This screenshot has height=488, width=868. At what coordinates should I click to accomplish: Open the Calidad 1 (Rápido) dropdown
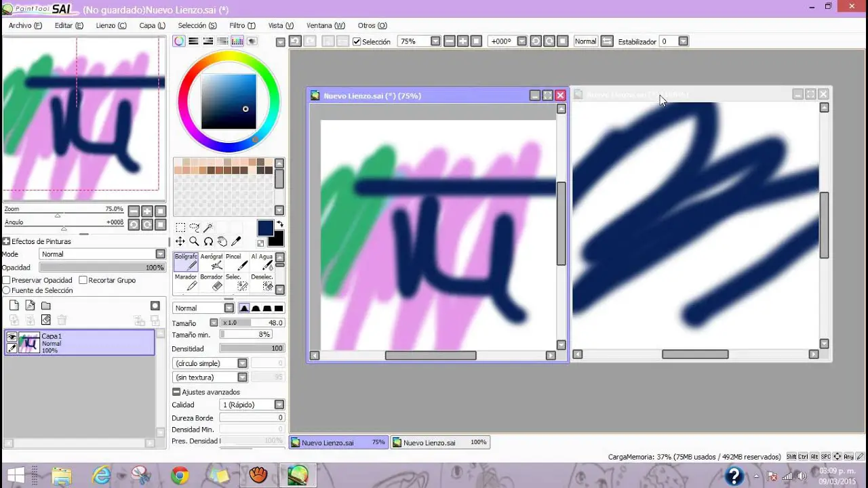(x=279, y=405)
